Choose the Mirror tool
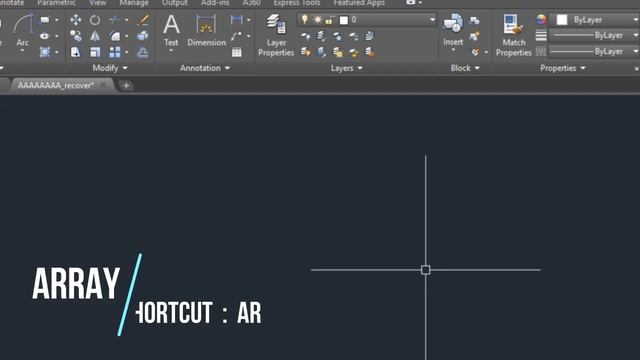The image size is (640, 360). (x=95, y=36)
